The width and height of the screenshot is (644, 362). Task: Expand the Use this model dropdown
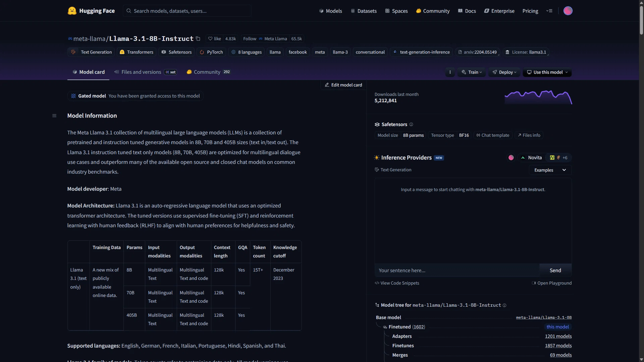pos(547,72)
